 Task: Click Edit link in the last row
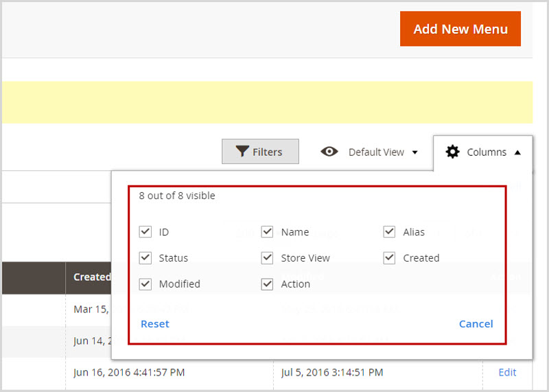click(507, 372)
